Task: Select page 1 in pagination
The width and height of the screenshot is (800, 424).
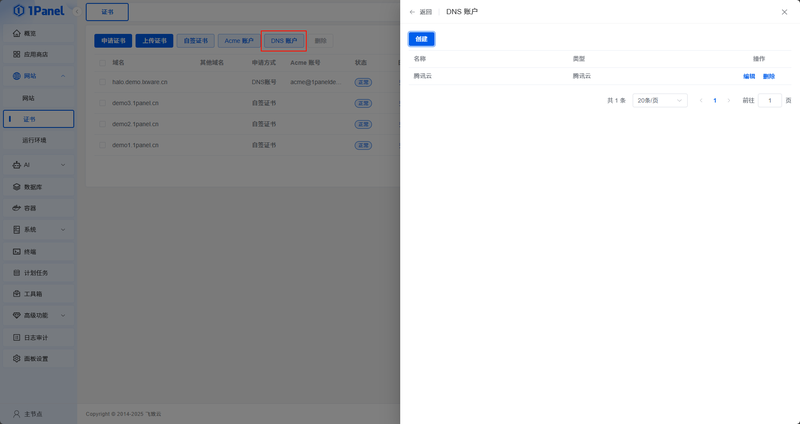Action: point(715,101)
